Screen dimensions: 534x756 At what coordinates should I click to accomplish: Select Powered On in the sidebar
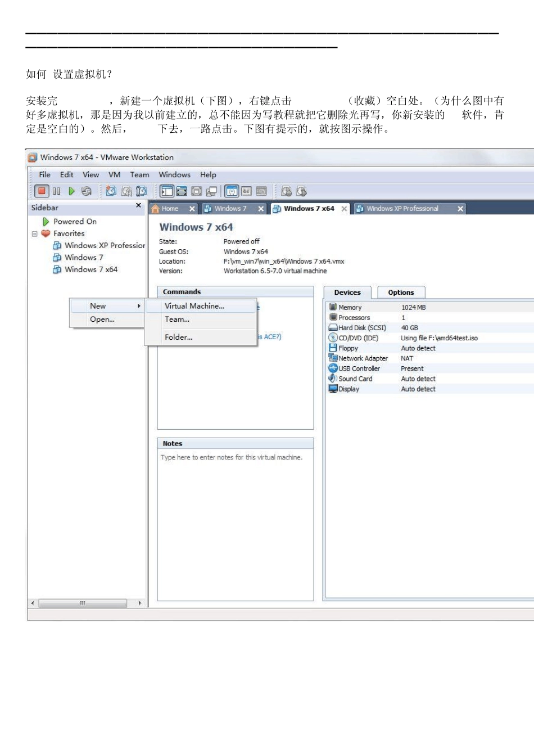(75, 222)
